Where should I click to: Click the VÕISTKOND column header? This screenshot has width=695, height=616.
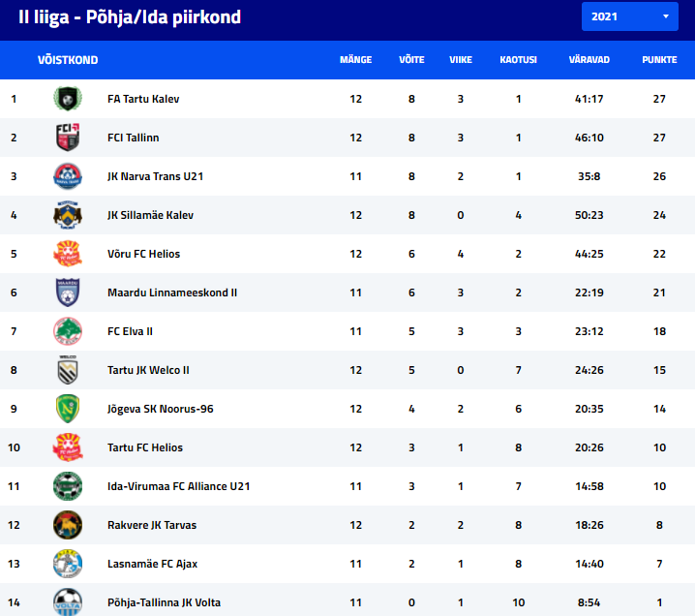68,60
